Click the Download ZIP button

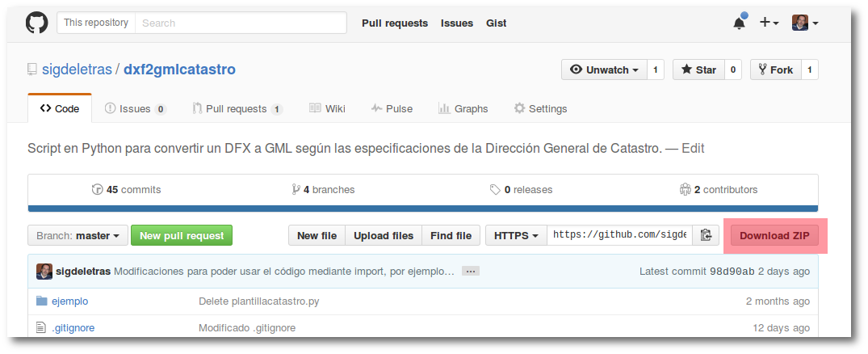click(774, 235)
